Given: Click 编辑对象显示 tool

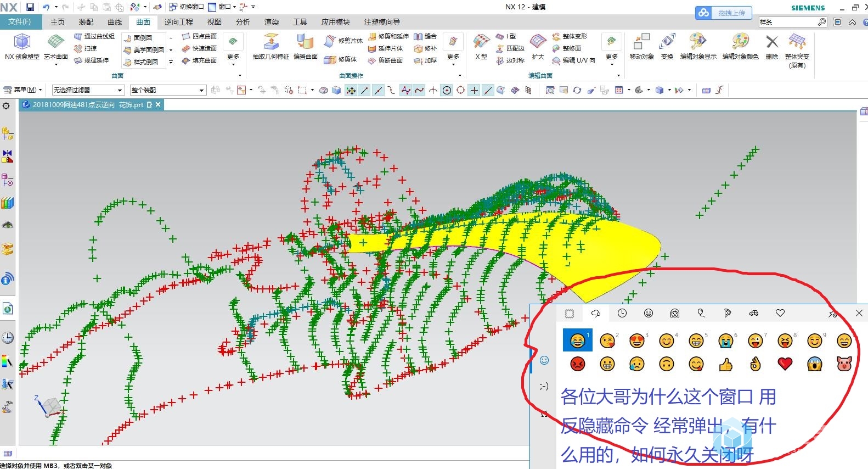Looking at the screenshot, I should click(x=698, y=47).
